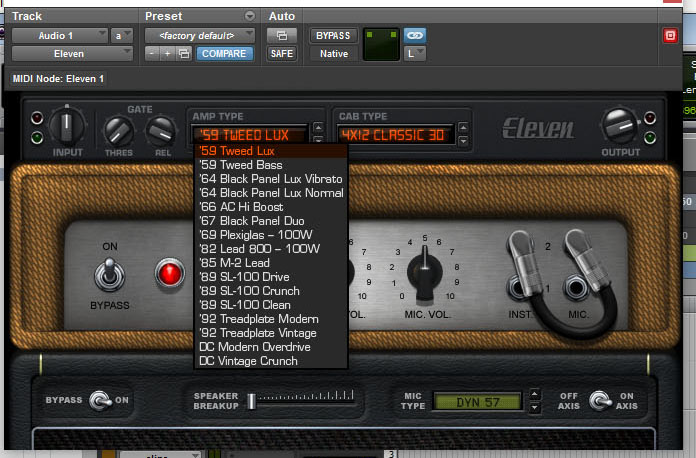The height and width of the screenshot is (458, 696).
Task: Choose DC Modern Overdrive amp
Action: coord(271,347)
